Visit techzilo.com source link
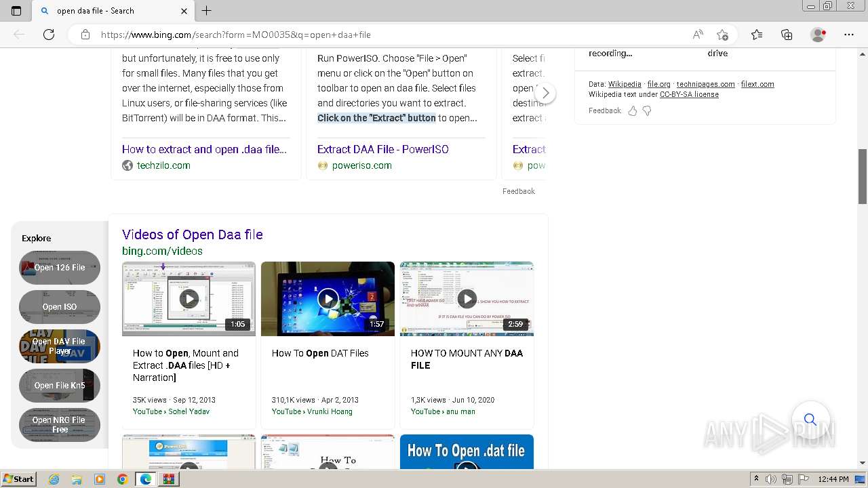Viewport: 868px width, 488px height. pyautogui.click(x=163, y=165)
